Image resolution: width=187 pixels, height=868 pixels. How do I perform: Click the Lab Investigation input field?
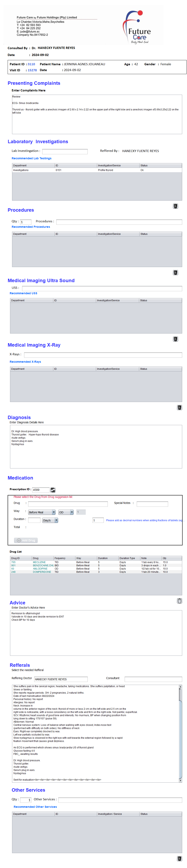click(x=65, y=152)
